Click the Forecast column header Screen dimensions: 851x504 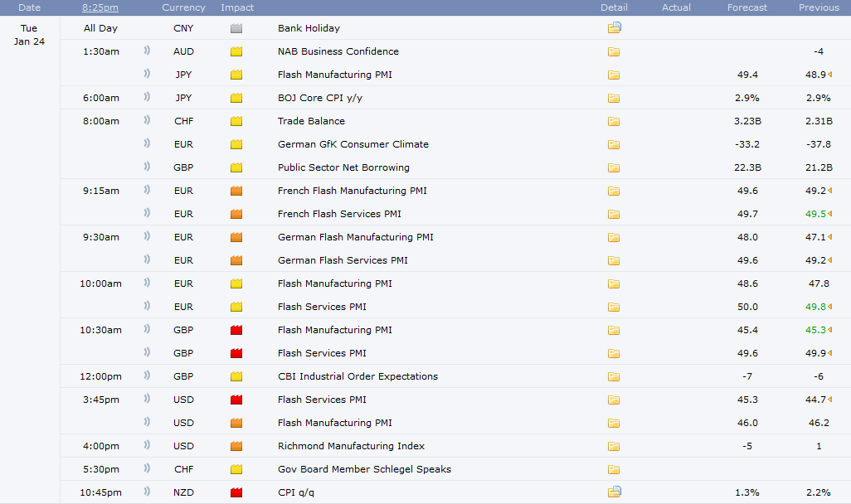[747, 7]
